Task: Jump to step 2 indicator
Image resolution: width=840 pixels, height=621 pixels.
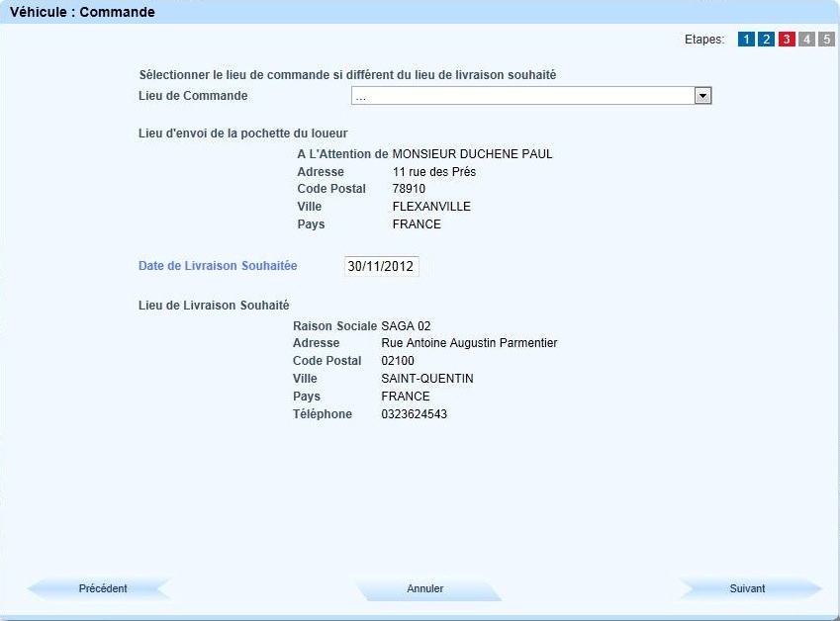Action: click(x=766, y=40)
